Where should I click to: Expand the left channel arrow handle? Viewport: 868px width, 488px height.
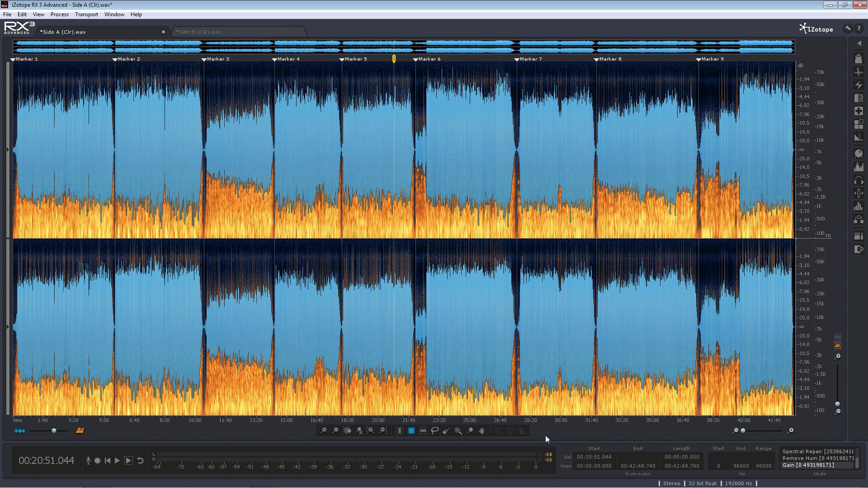[8, 150]
